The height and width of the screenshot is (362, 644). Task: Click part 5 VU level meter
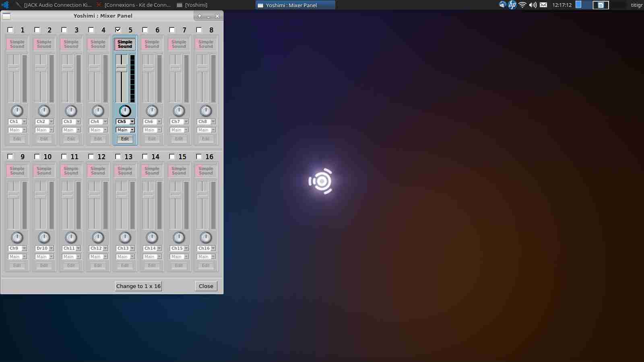coord(132,78)
